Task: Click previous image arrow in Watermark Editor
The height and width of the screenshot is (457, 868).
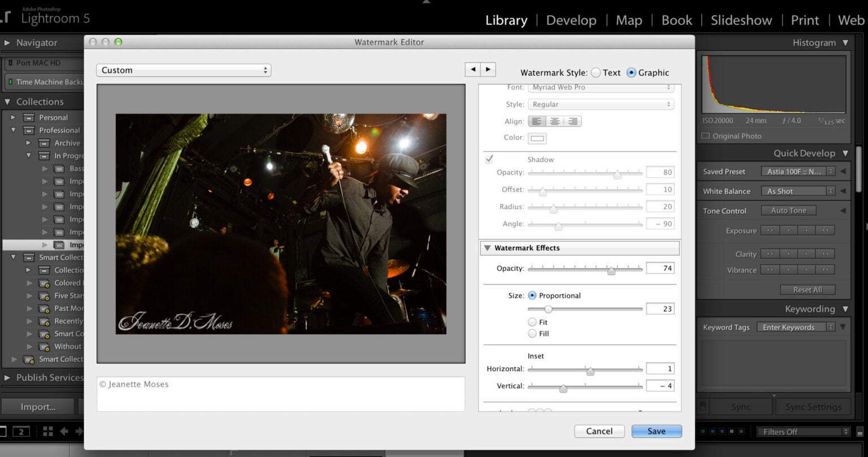Action: [x=473, y=69]
